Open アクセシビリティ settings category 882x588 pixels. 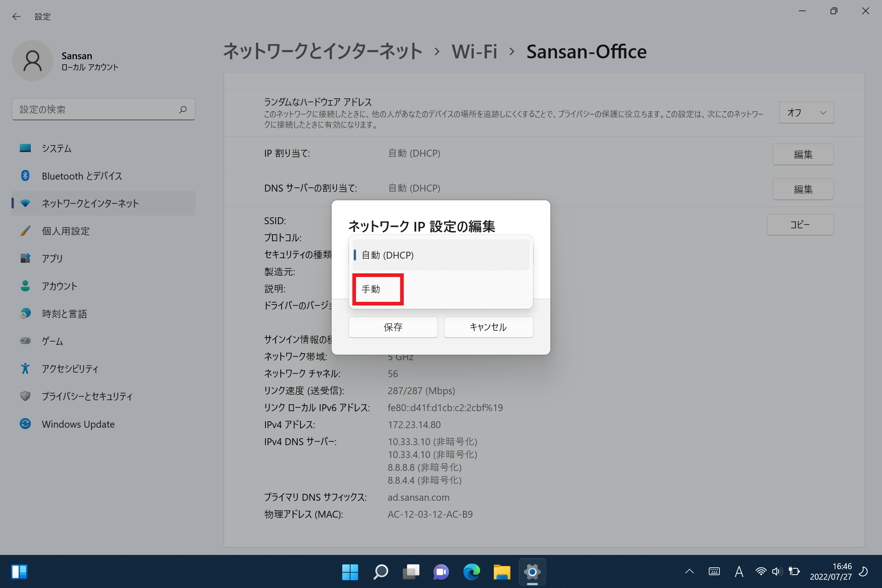pos(103,368)
